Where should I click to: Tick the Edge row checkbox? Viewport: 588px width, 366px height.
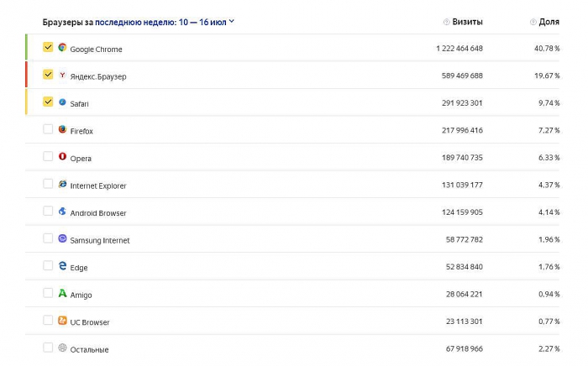pyautogui.click(x=48, y=266)
